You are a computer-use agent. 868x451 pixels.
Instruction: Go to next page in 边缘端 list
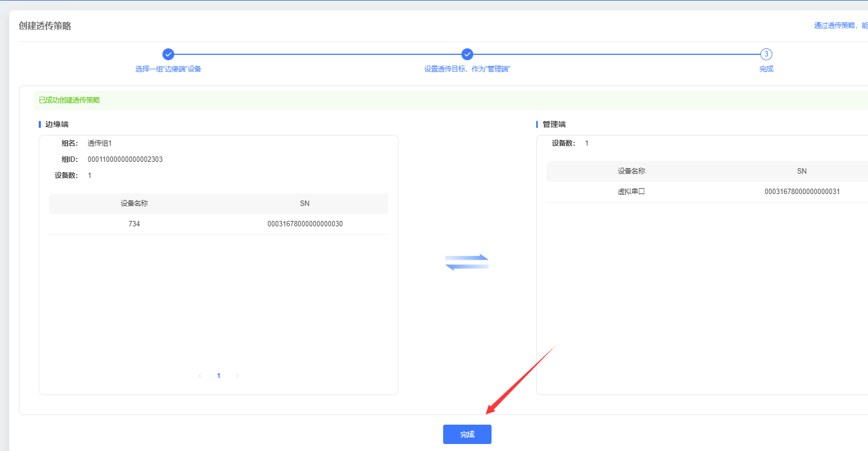click(237, 376)
